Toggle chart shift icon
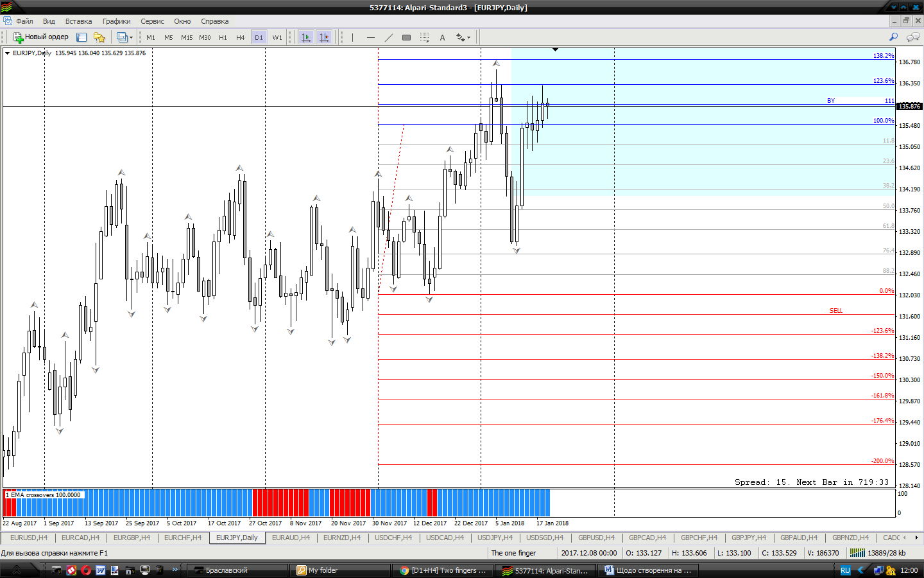The width and height of the screenshot is (924, 578). point(324,37)
